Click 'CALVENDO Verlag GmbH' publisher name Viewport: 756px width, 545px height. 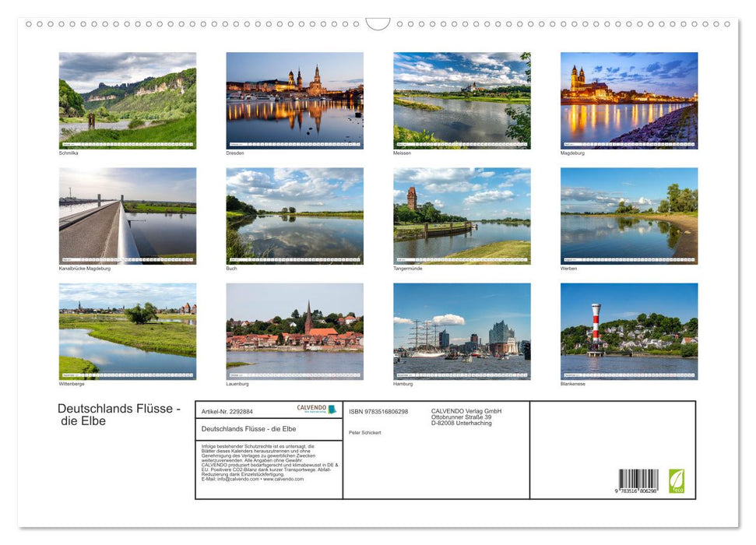pyautogui.click(x=466, y=411)
